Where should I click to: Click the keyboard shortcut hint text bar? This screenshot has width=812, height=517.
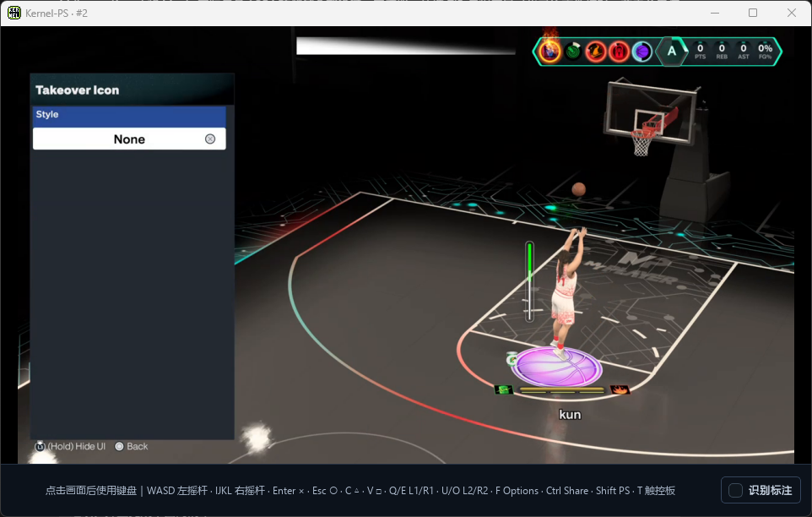click(x=360, y=491)
